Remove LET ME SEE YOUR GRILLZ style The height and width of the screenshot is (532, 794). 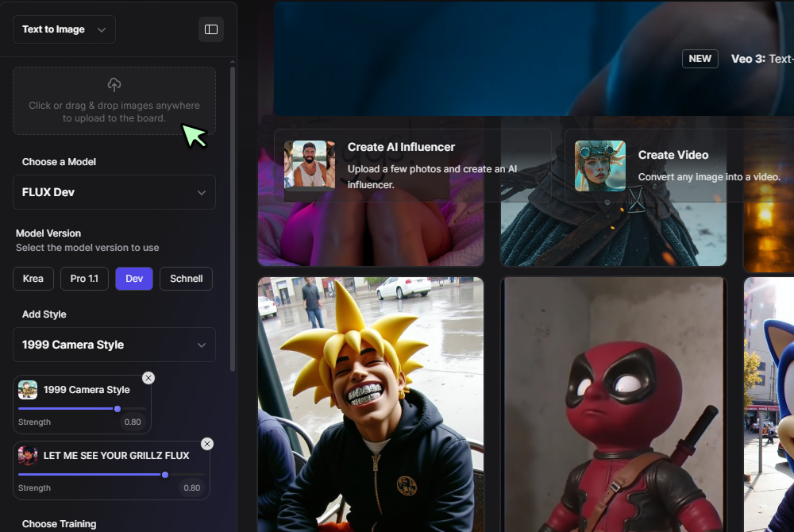(x=207, y=444)
